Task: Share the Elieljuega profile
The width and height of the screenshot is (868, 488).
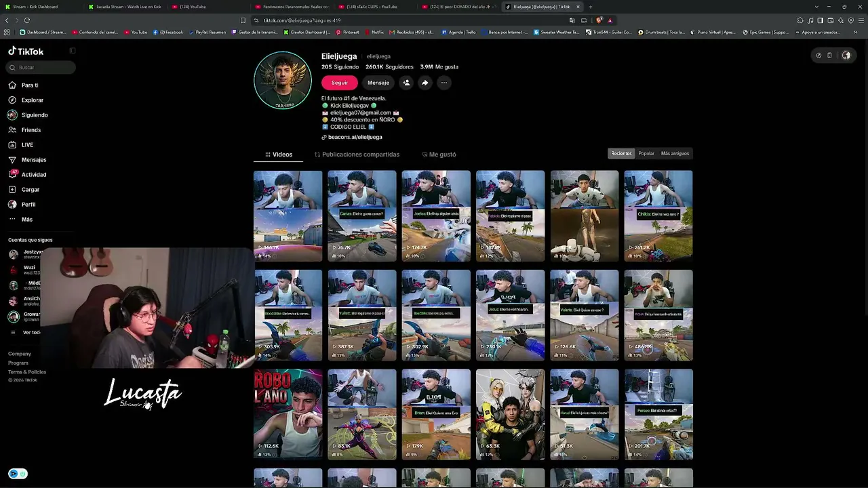Action: pyautogui.click(x=425, y=83)
